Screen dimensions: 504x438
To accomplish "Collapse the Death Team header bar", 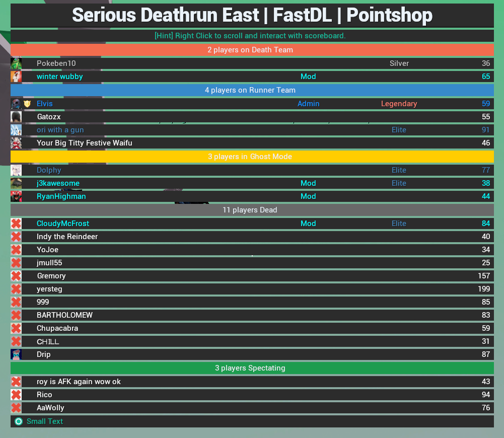I will (252, 50).
